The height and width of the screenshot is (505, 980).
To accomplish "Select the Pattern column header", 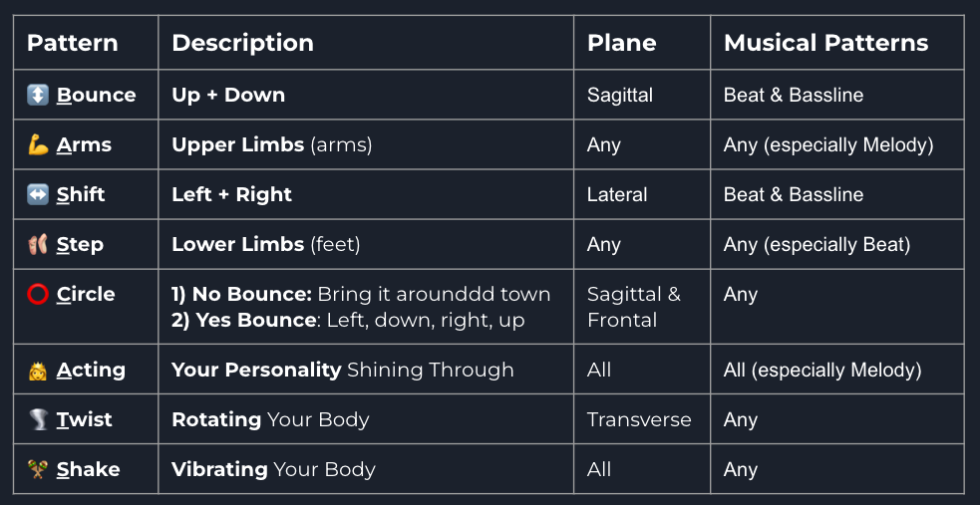I will coord(72,43).
